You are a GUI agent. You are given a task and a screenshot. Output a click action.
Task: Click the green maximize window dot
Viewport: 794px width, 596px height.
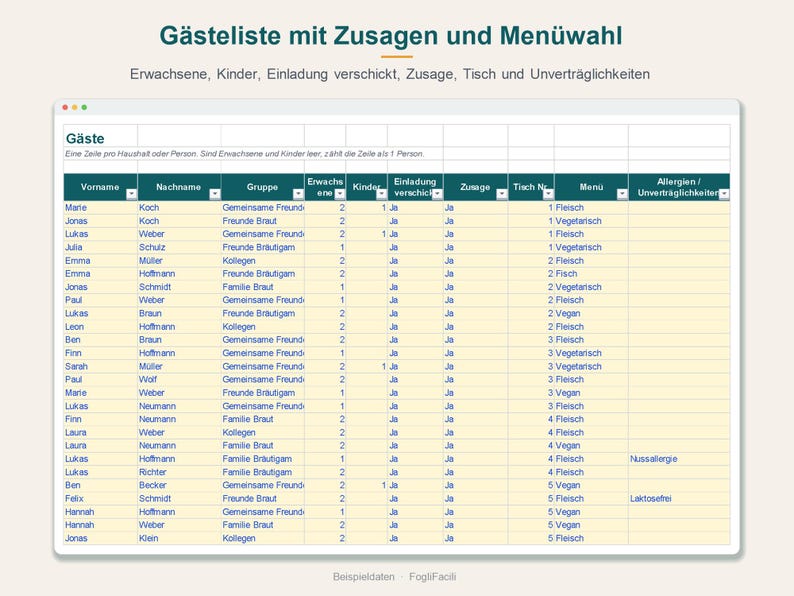pos(84,107)
